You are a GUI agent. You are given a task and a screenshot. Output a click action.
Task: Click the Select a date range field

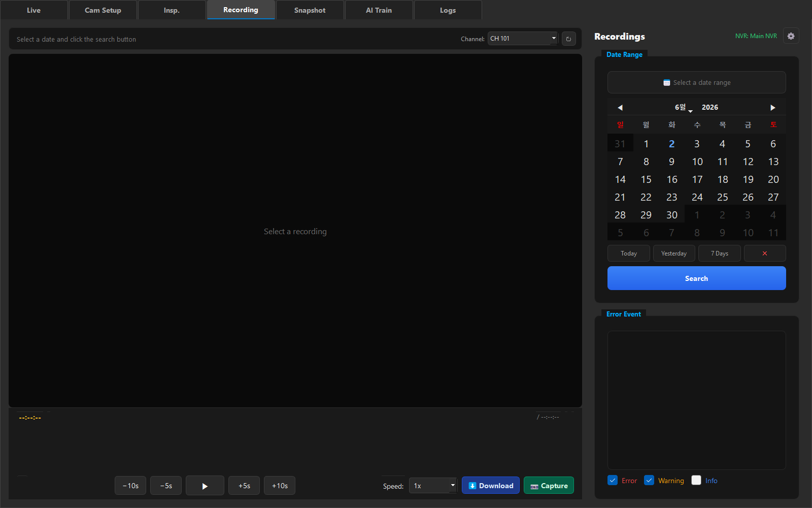[x=696, y=82]
